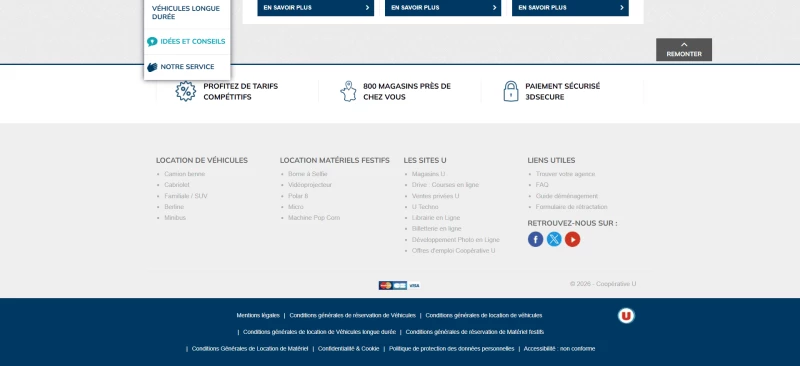Click the France map pin icon
The height and width of the screenshot is (366, 800).
coord(348,91)
